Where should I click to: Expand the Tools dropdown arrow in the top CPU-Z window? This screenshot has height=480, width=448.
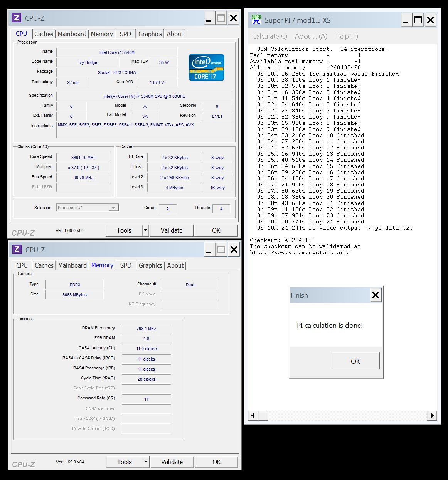tap(145, 230)
